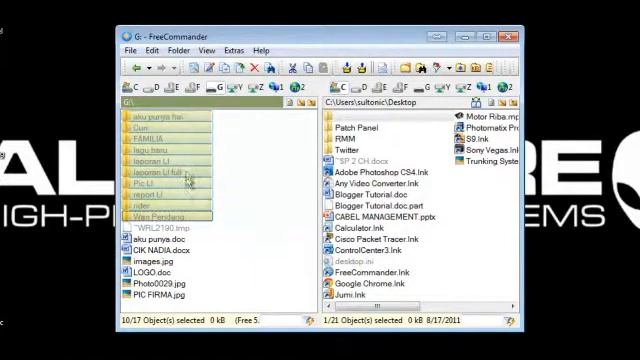The height and width of the screenshot is (360, 640).
Task: Select drive C in left panel
Action: [131, 87]
